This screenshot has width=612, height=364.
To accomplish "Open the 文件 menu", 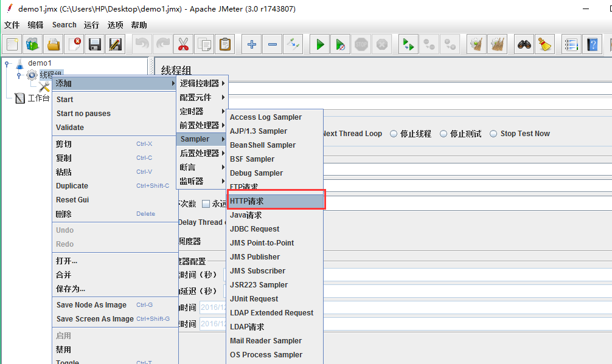I will 12,25.
